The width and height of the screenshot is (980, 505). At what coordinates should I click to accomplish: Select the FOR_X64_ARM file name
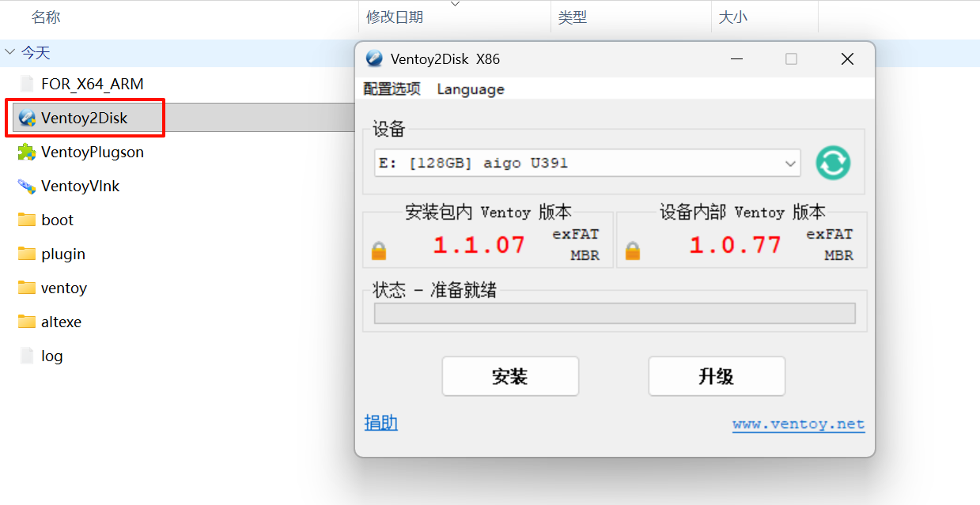pyautogui.click(x=93, y=84)
